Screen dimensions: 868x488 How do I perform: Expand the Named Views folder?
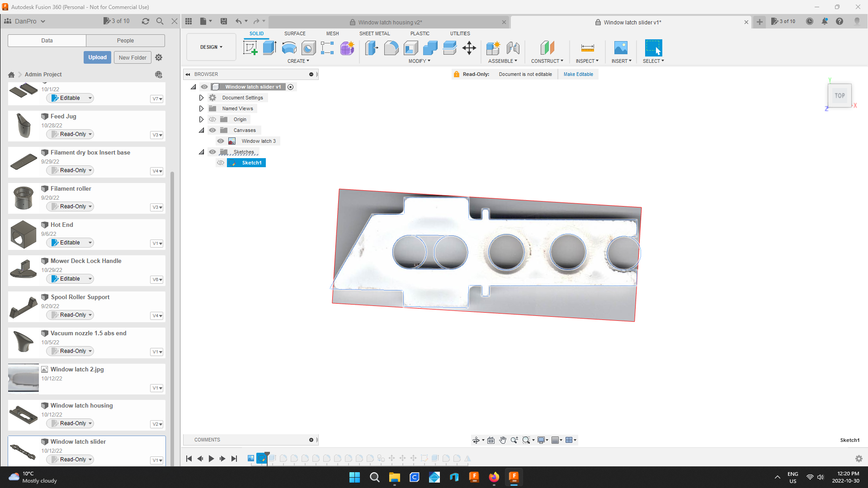pyautogui.click(x=201, y=108)
